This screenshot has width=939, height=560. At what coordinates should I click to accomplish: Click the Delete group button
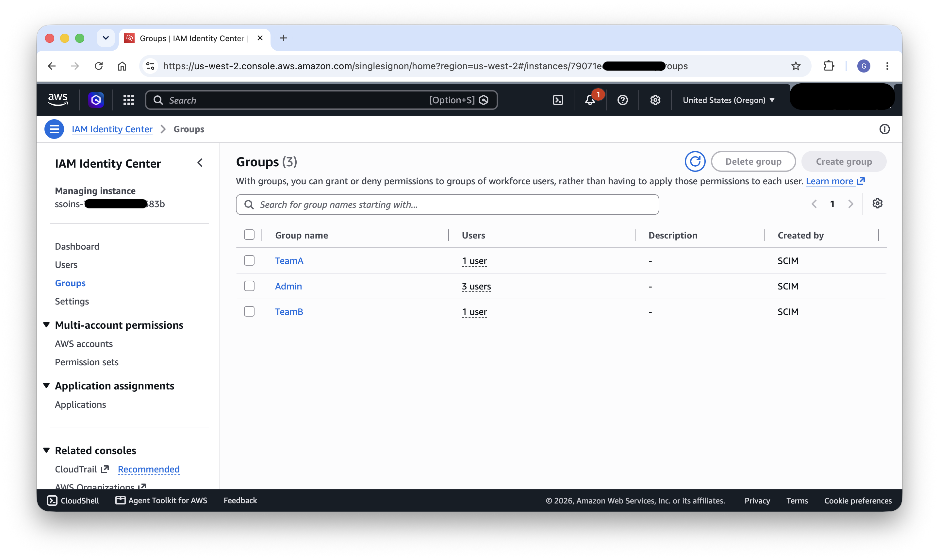pos(753,161)
